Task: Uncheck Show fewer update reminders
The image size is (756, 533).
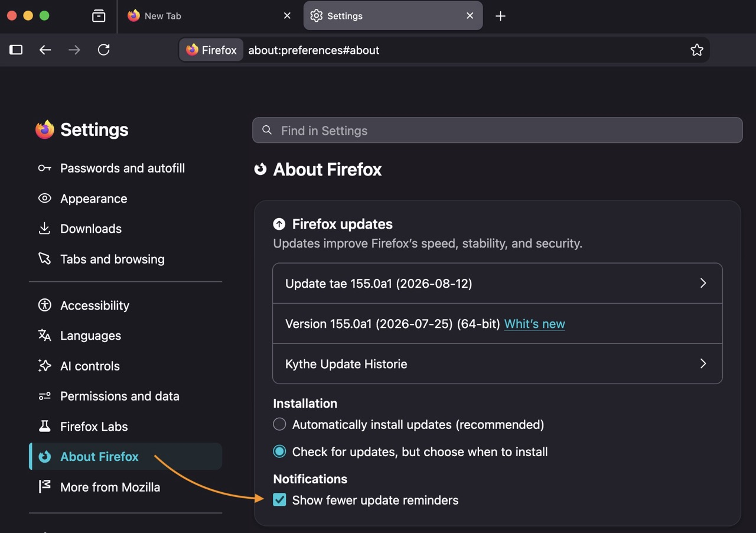Action: point(279,500)
